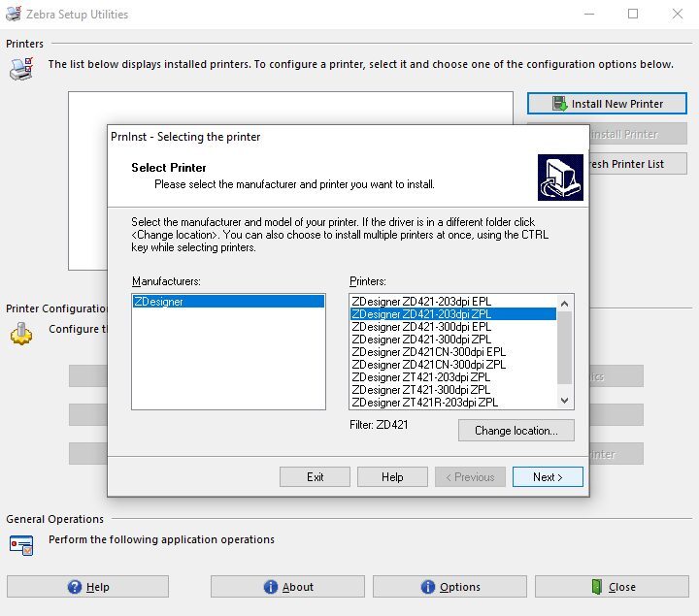The width and height of the screenshot is (699, 616).
Task: Click the info icon on Options button
Action: (427, 587)
